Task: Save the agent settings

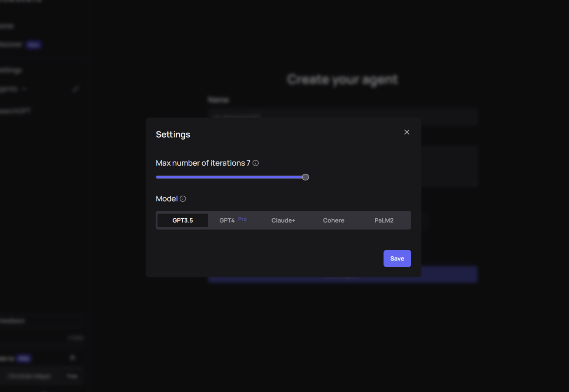Action: pos(397,258)
